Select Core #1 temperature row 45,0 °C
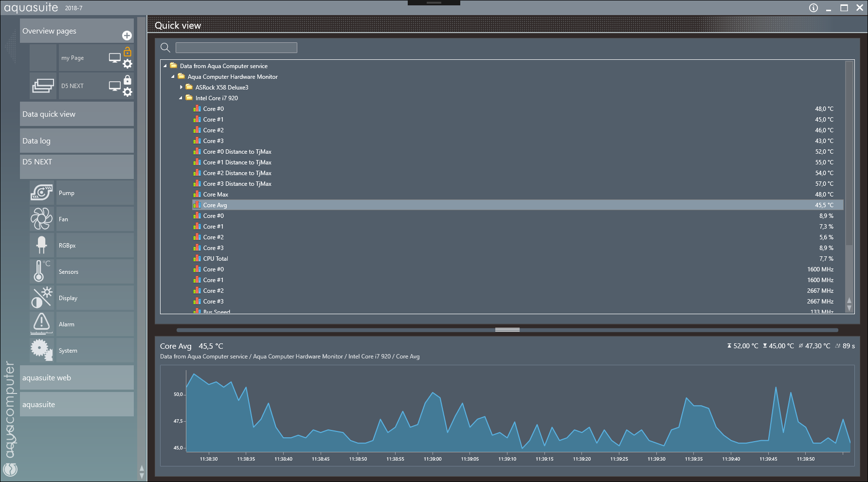The height and width of the screenshot is (482, 868). tap(518, 119)
